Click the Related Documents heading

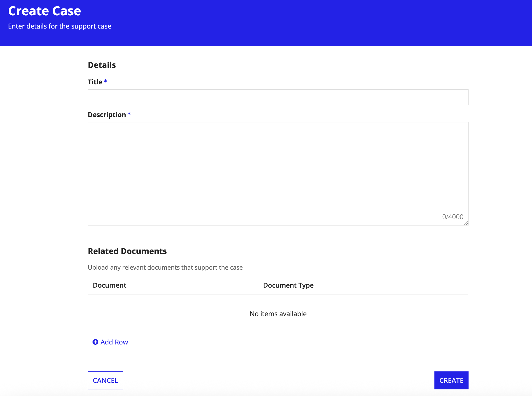[x=127, y=251]
